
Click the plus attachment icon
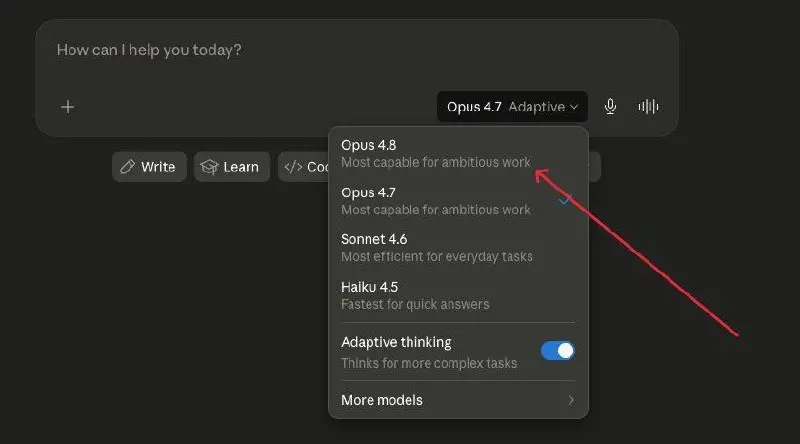[67, 107]
